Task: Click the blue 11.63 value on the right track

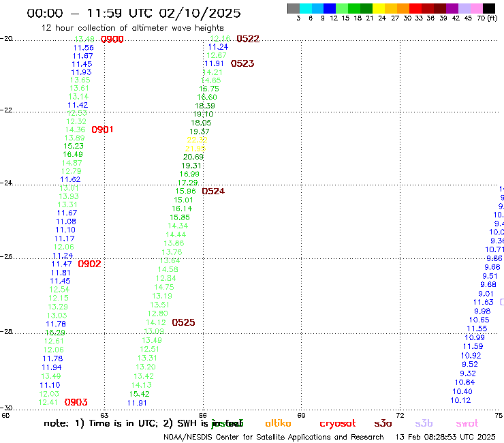Action: 483,302
